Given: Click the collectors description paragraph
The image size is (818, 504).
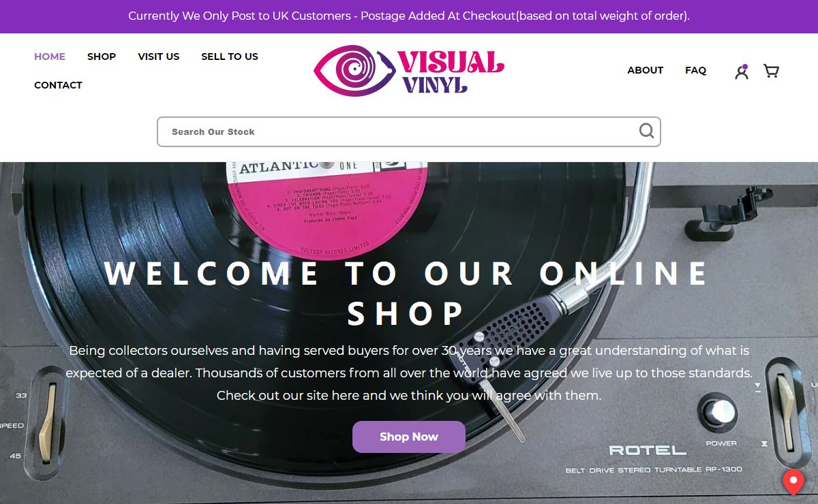Looking at the screenshot, I should point(409,373).
